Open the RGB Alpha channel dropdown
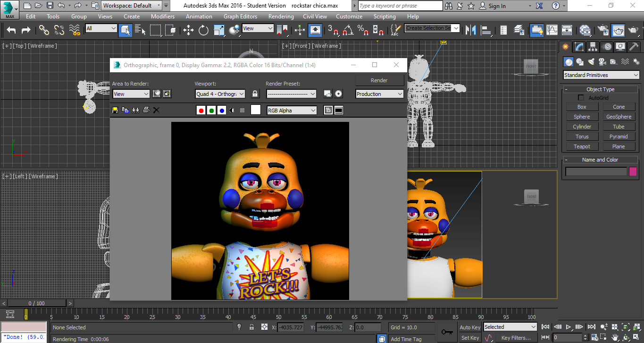The height and width of the screenshot is (343, 644). pos(292,110)
